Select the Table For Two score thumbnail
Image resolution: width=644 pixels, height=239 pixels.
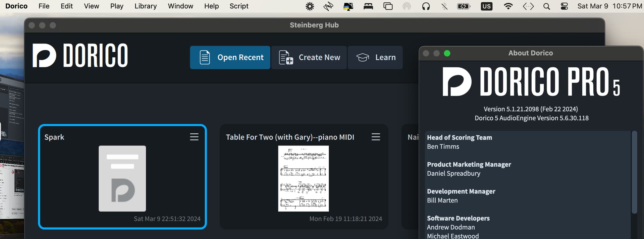pyautogui.click(x=304, y=178)
